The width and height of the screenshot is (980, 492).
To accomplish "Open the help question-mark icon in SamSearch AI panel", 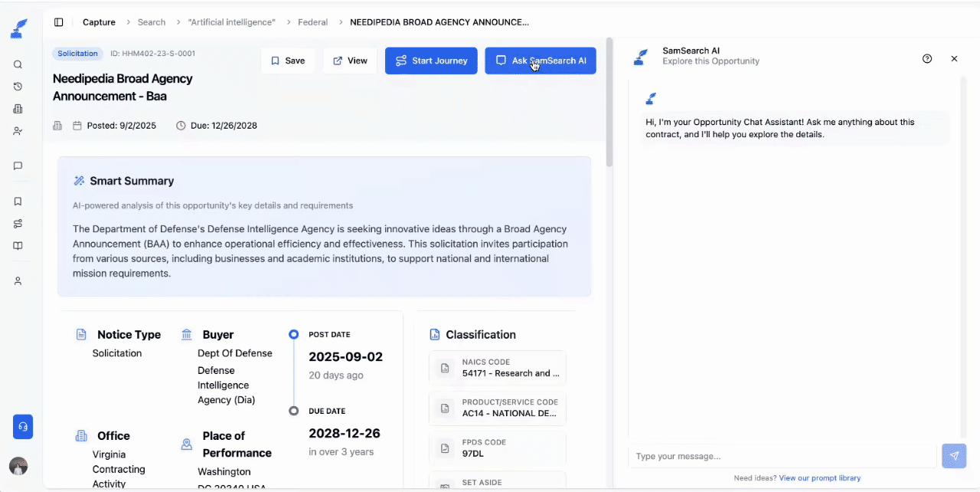I will (927, 58).
